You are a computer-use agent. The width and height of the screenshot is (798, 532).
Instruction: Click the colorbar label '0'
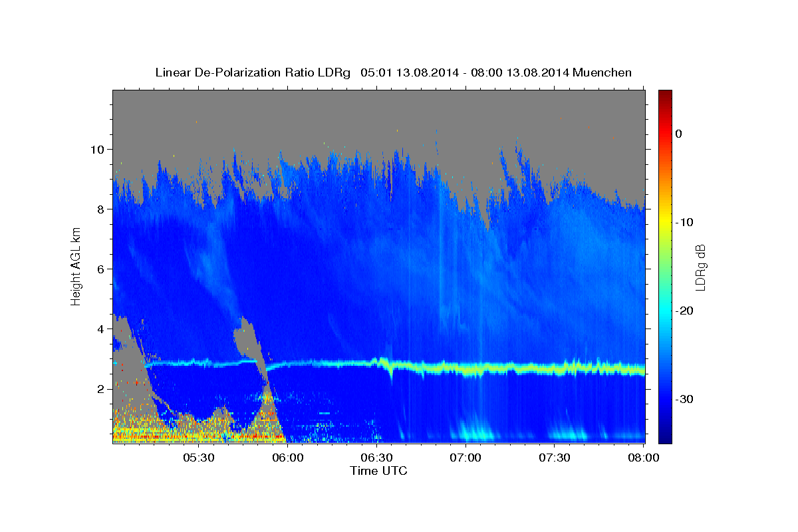pyautogui.click(x=678, y=134)
